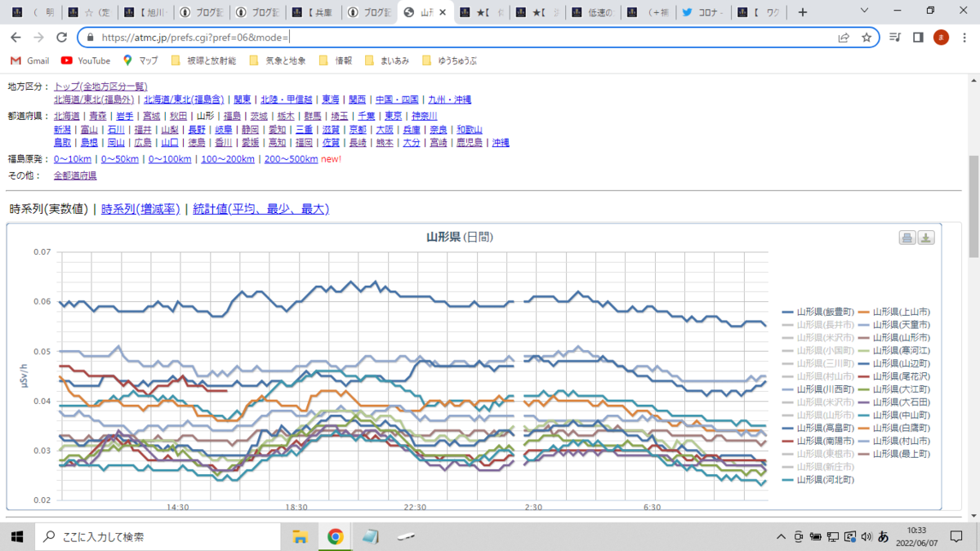This screenshot has height=551, width=980.
Task: Download the Yamagata chart image
Action: (x=926, y=238)
